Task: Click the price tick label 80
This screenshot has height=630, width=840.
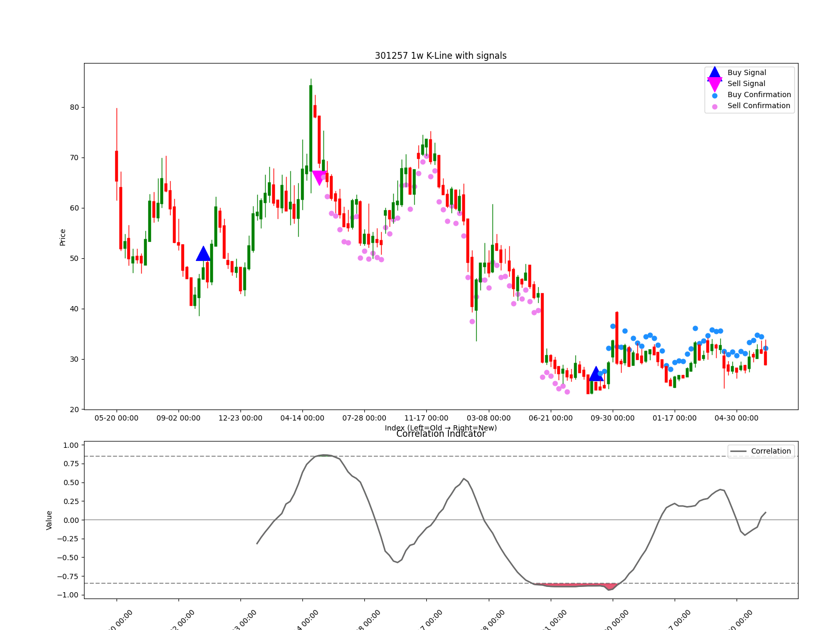Action: click(75, 107)
